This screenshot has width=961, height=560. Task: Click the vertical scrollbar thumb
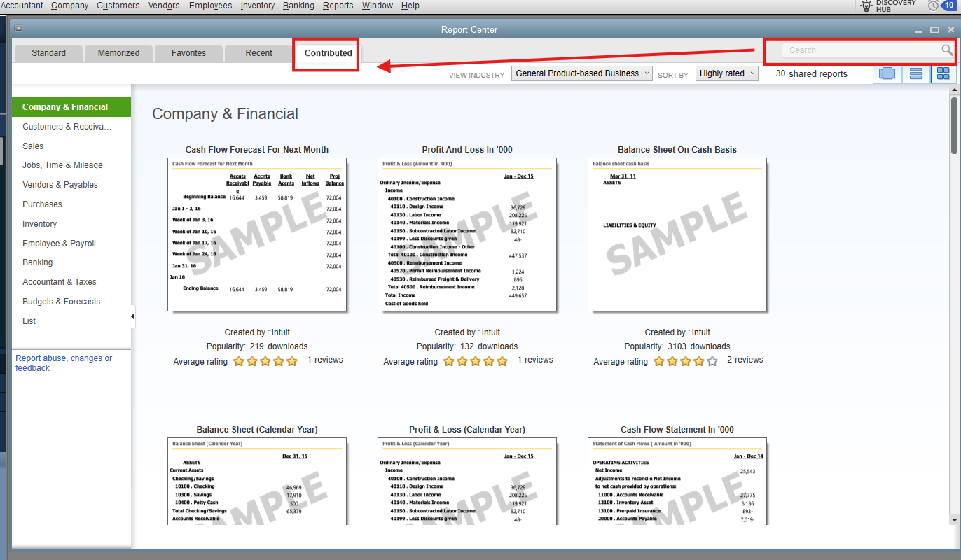(954, 126)
